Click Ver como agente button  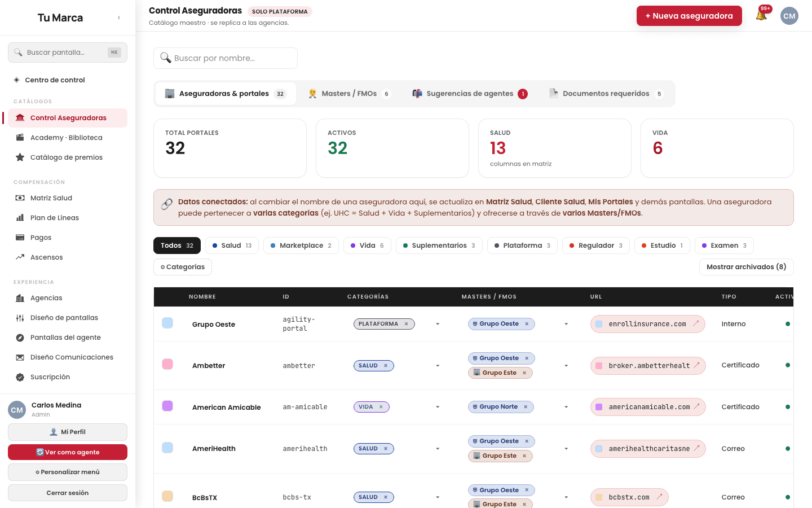[x=68, y=452]
